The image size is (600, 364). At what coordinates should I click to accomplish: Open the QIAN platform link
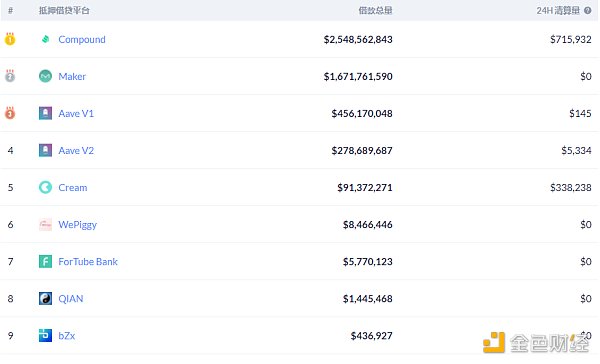(x=71, y=299)
